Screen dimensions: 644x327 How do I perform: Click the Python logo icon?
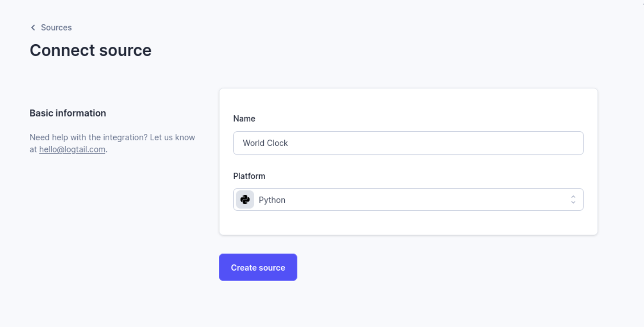(x=245, y=200)
